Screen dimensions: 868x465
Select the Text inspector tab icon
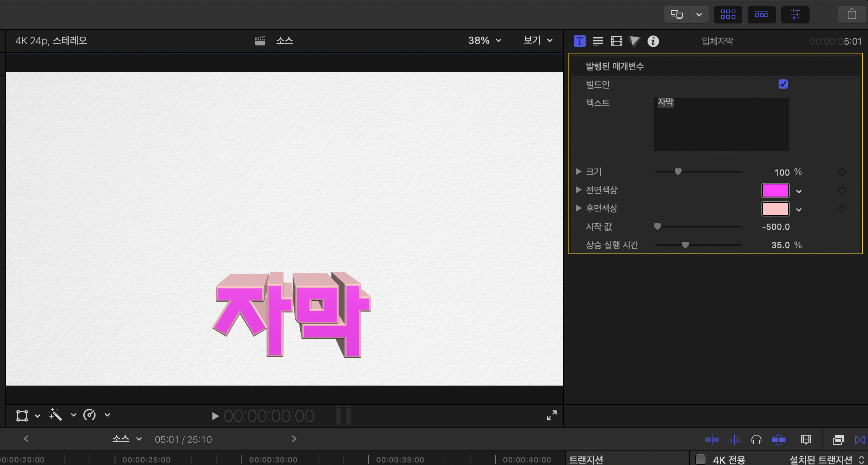pyautogui.click(x=580, y=41)
